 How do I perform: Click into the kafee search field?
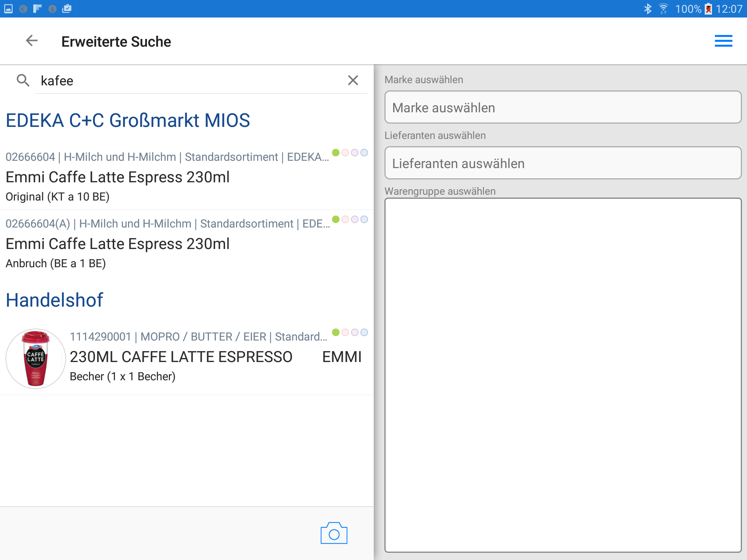pos(182,81)
